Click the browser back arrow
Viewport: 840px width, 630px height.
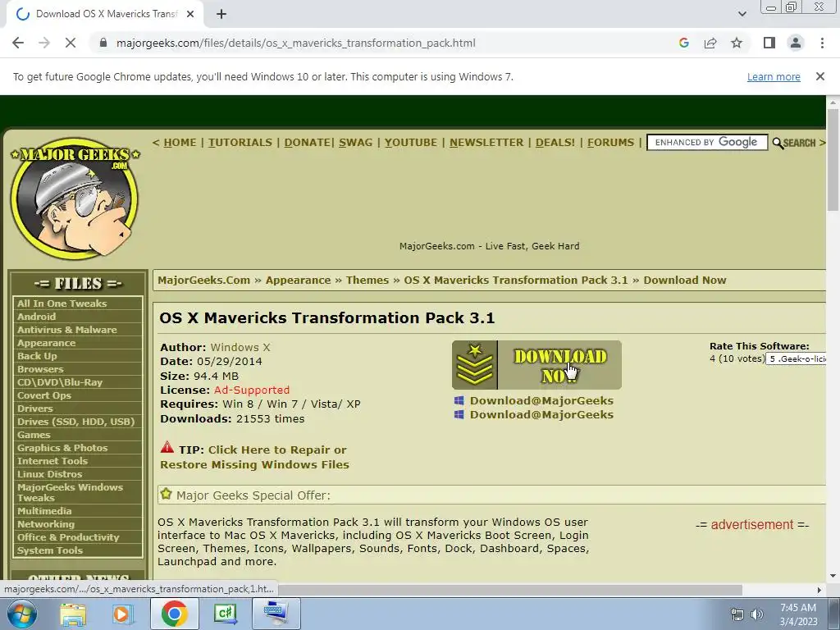point(18,43)
